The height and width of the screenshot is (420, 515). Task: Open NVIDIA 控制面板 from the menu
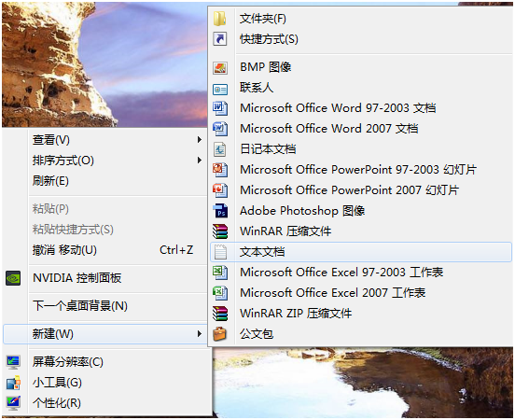click(x=105, y=278)
